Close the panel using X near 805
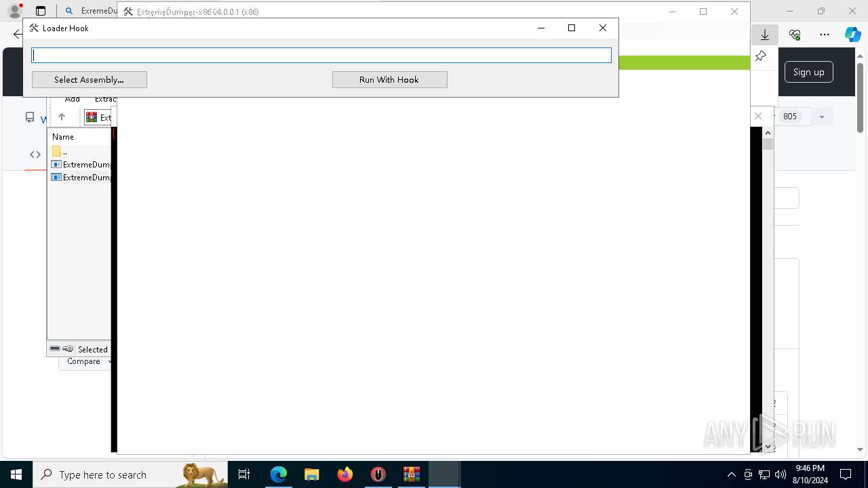Viewport: 868px width, 488px height. tap(758, 116)
